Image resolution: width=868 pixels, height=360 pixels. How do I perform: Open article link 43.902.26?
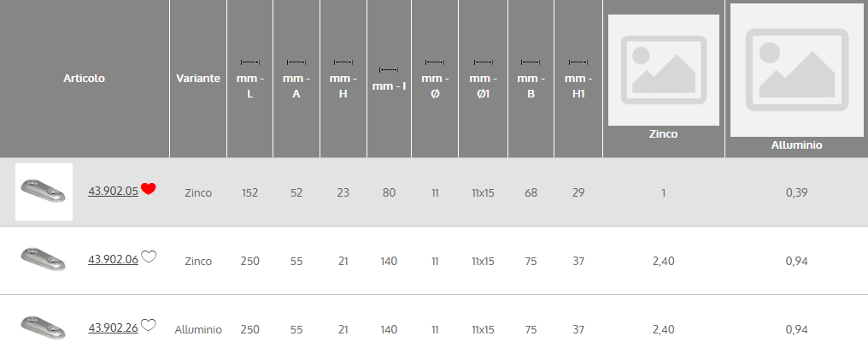(x=113, y=328)
